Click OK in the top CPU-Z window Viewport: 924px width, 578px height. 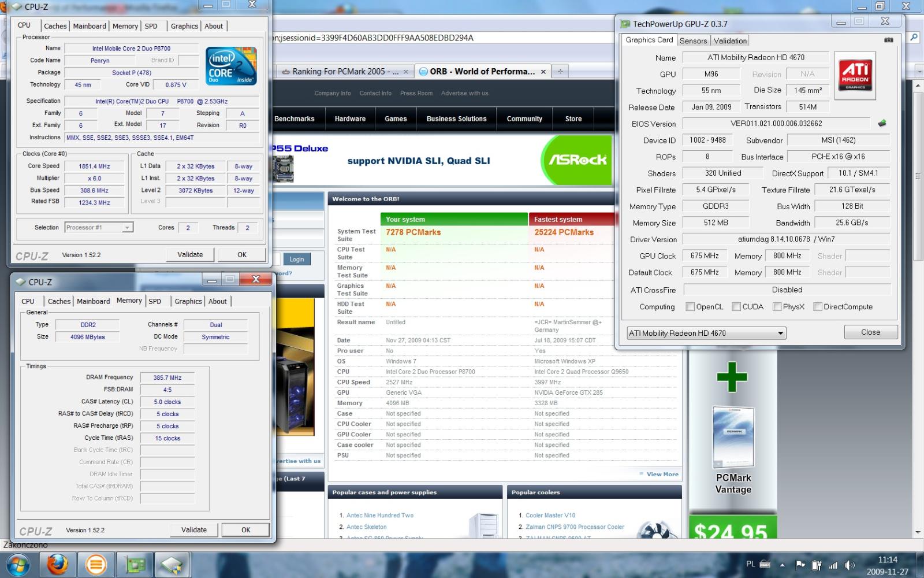pos(242,254)
